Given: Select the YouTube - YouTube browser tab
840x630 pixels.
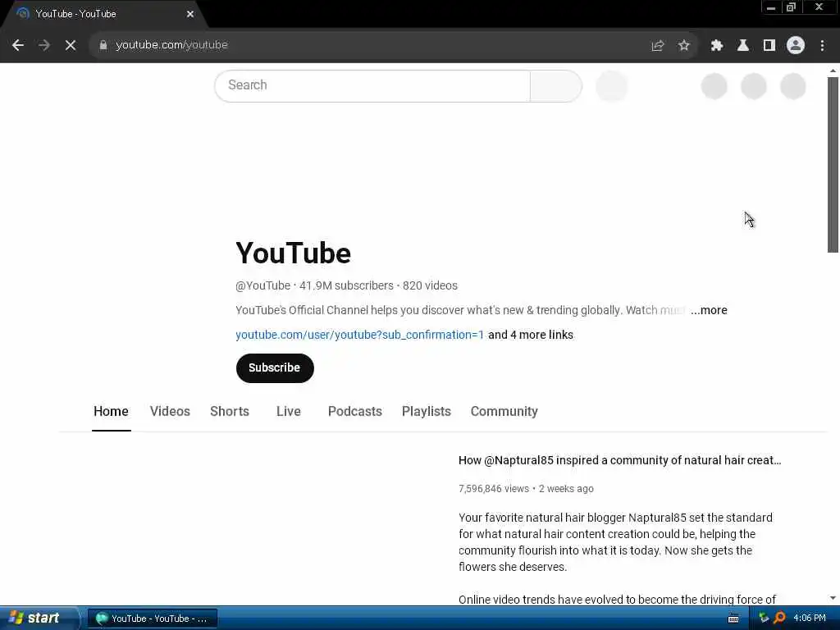Looking at the screenshot, I should coord(104,14).
